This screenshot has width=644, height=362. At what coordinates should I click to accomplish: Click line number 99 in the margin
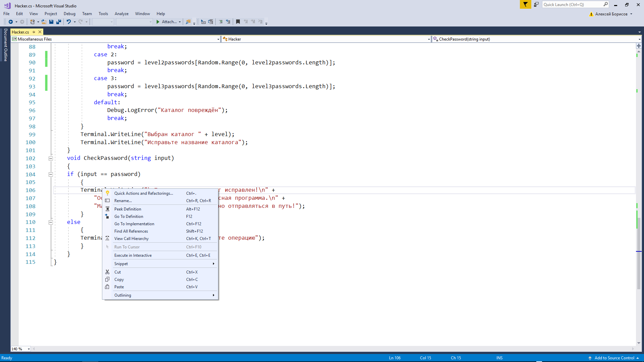(32, 134)
